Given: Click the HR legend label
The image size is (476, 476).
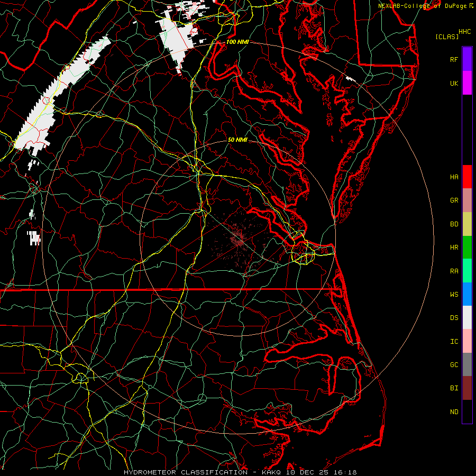Looking at the screenshot, I should (x=454, y=247).
